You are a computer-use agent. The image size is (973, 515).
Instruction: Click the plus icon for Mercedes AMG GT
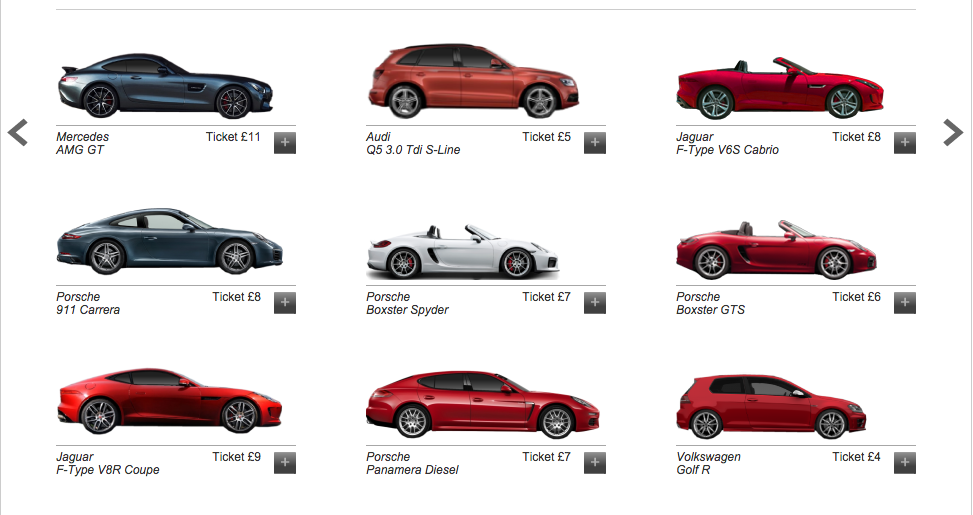[x=285, y=143]
